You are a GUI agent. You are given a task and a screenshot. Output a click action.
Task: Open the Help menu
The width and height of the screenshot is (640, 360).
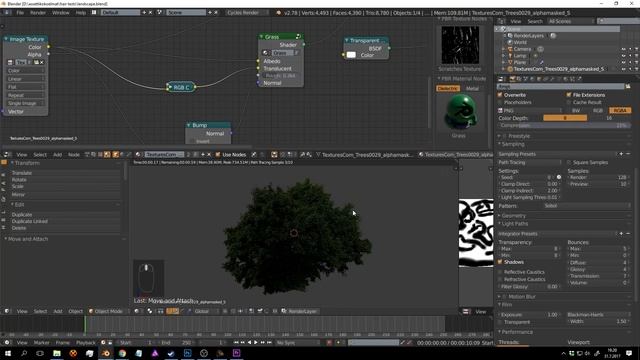81,13
